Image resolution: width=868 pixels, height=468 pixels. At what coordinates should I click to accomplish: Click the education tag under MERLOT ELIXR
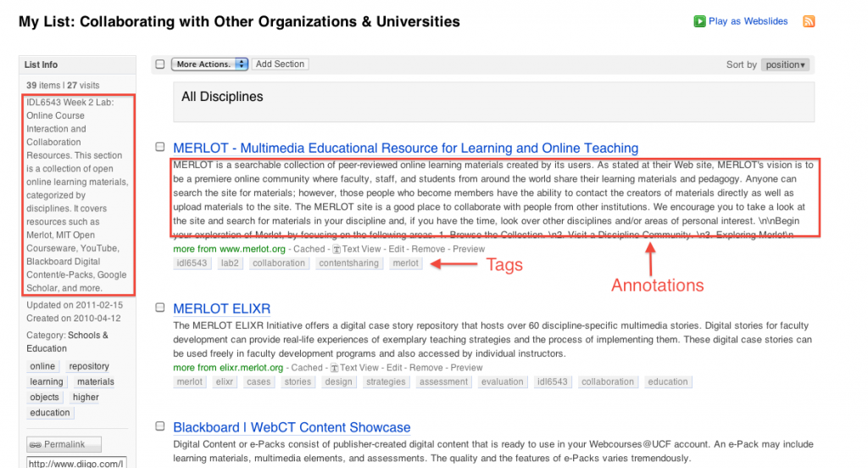[x=668, y=382]
